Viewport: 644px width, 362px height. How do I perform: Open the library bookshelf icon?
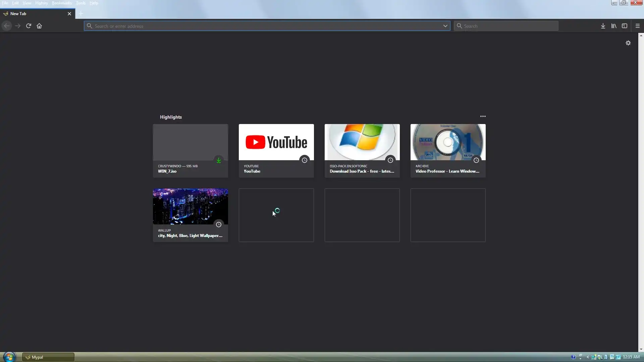[x=613, y=26]
